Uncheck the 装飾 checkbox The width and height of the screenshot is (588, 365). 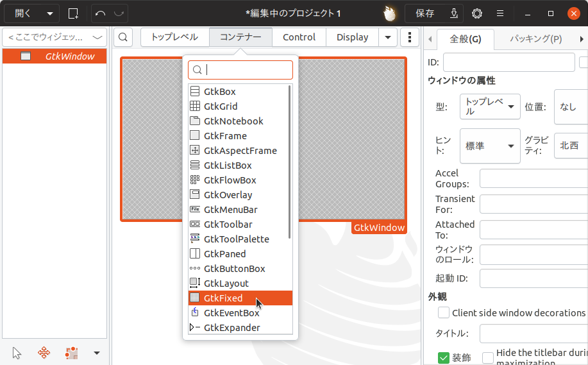point(444,358)
